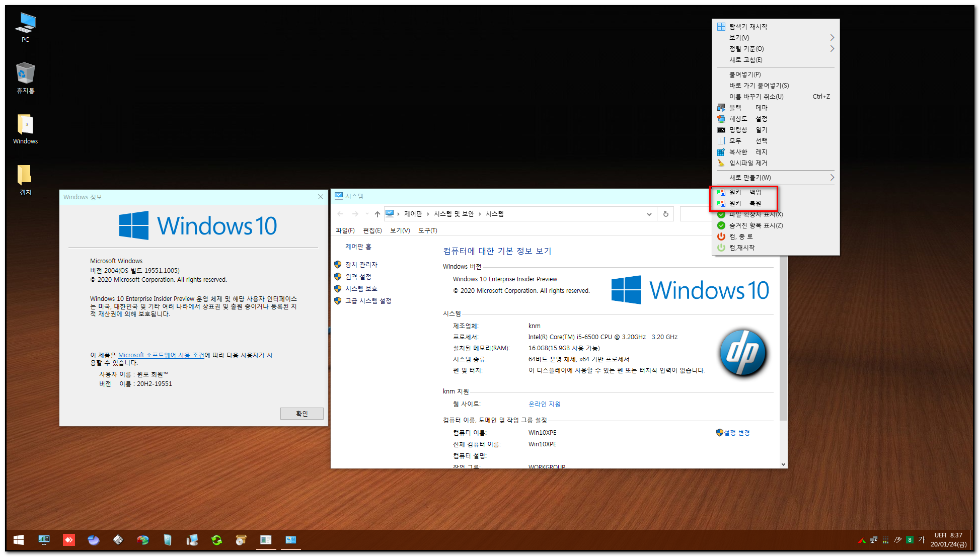Open 보기(V) menu in System window
The width and height of the screenshot is (980, 557).
(400, 230)
